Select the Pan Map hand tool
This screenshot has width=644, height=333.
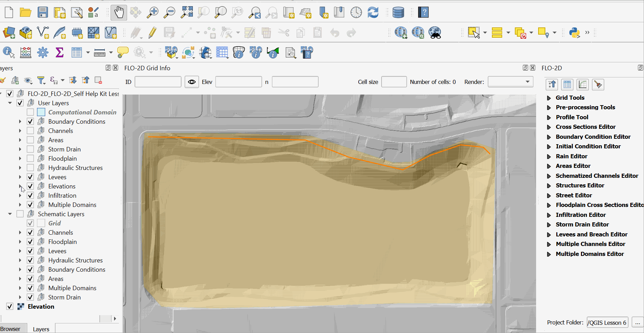[x=119, y=13]
